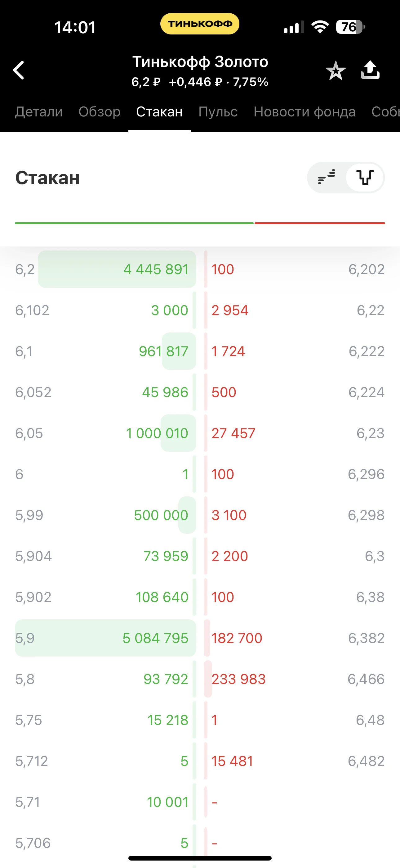Tap ask volume 233 983
Image resolution: width=400 pixels, height=868 pixels.
click(238, 679)
